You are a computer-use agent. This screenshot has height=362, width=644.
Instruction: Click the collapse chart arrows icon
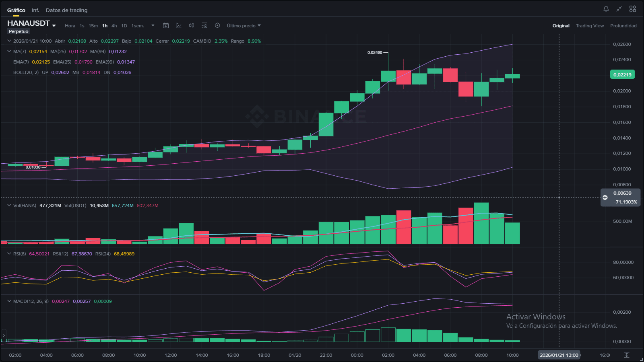click(x=619, y=9)
